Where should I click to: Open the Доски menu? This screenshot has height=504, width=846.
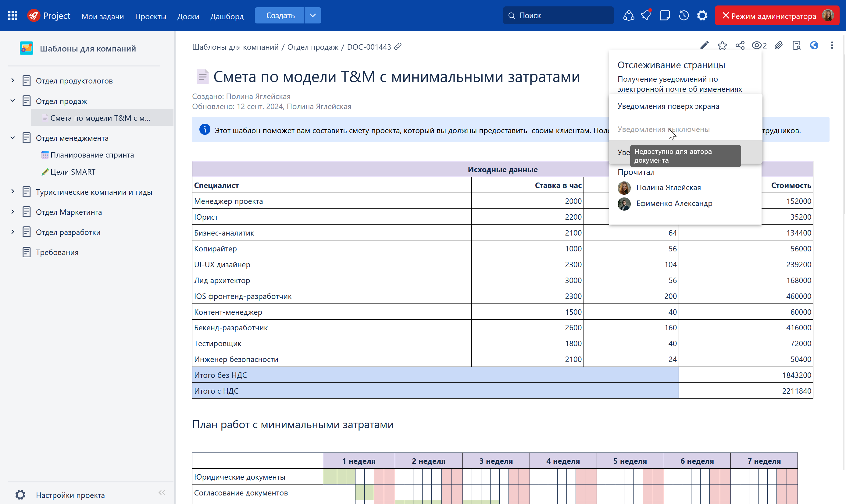point(188,16)
